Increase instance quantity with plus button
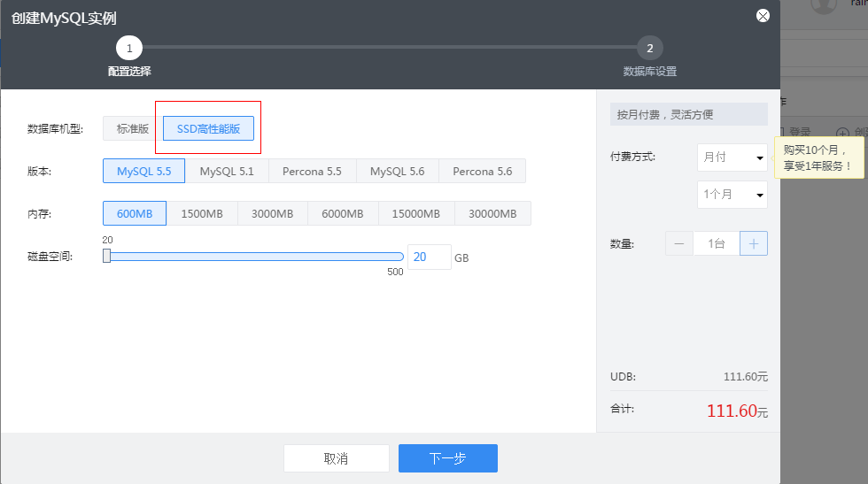Viewport: 868px width, 484px height. coord(754,243)
